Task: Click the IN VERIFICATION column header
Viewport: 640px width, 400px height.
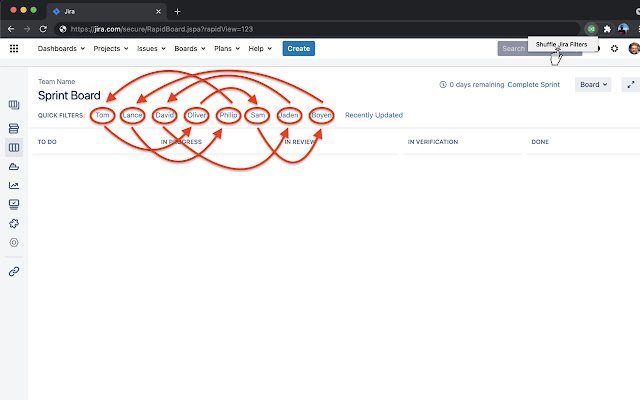Action: 433,142
